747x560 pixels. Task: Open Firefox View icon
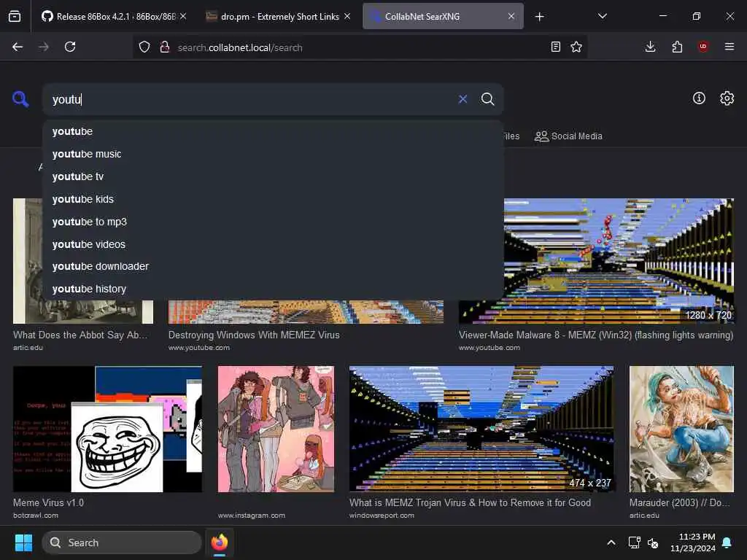coord(15,17)
